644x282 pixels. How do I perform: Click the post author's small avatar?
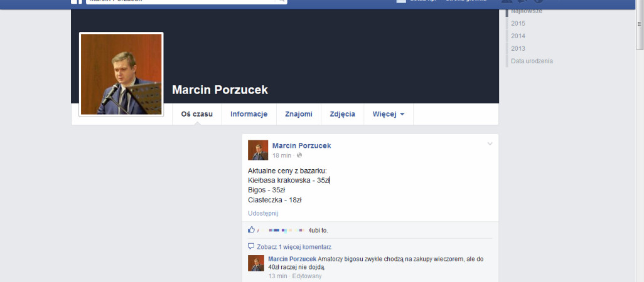point(258,150)
